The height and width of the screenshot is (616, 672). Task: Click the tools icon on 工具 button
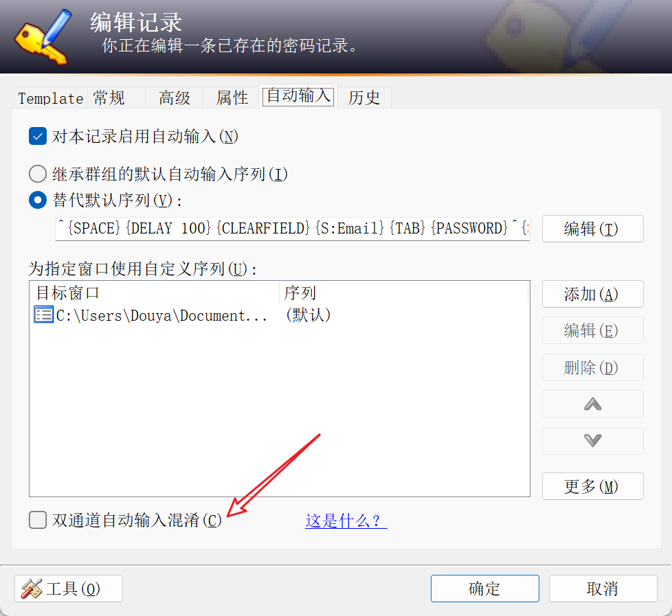pyautogui.click(x=32, y=589)
